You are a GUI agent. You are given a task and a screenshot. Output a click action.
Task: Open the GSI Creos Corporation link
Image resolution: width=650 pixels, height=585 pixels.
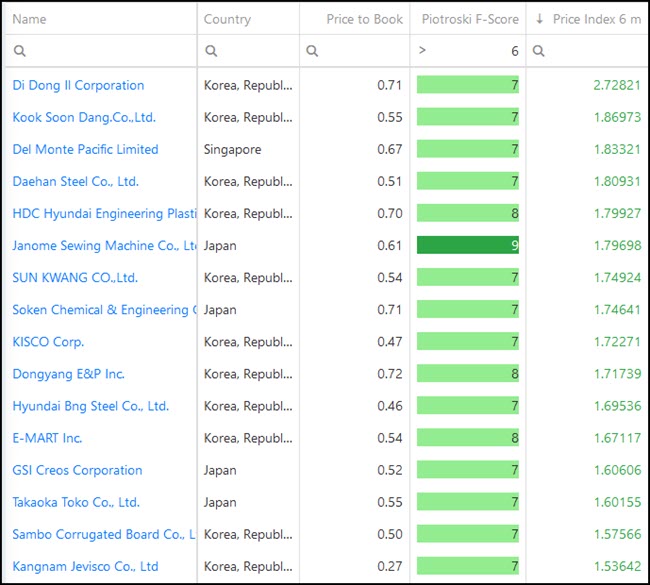[77, 470]
